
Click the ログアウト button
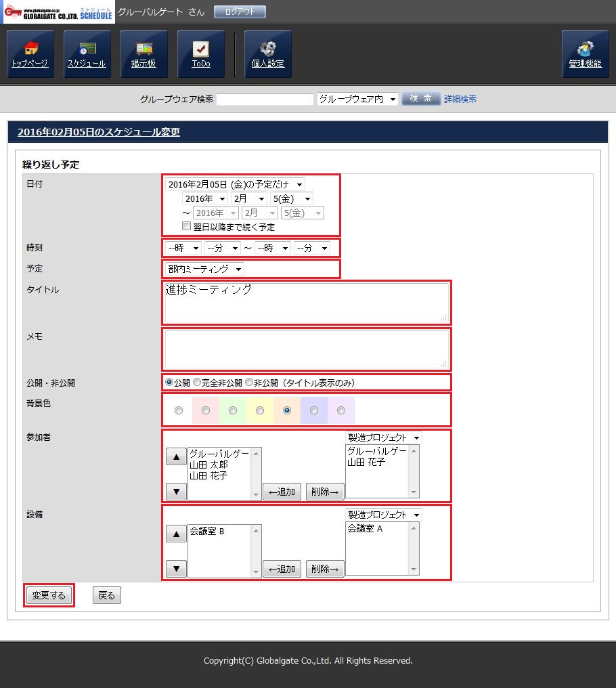[x=240, y=12]
